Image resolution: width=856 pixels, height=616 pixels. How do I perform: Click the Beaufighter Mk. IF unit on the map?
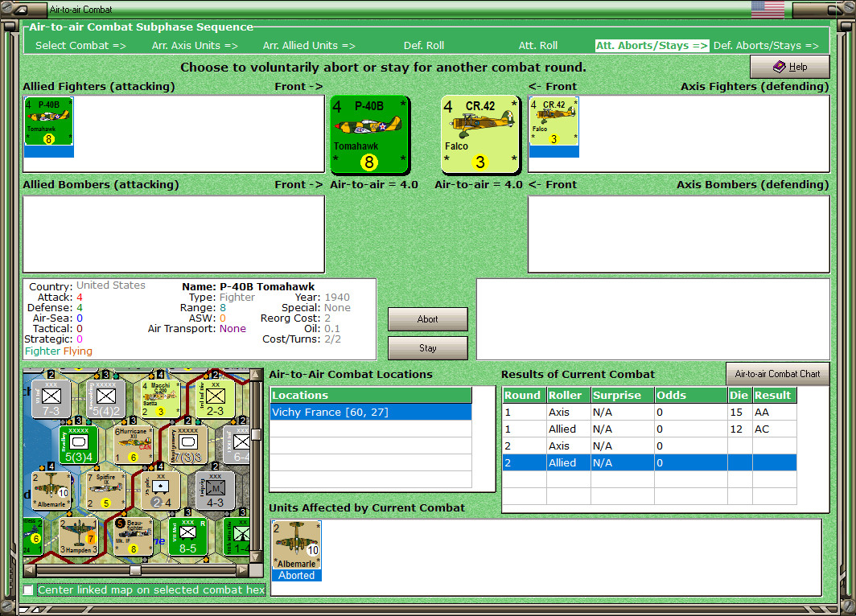(133, 537)
